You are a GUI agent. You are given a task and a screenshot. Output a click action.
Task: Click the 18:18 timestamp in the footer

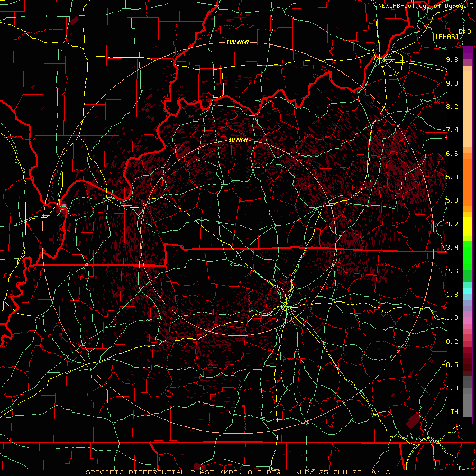(x=378, y=472)
